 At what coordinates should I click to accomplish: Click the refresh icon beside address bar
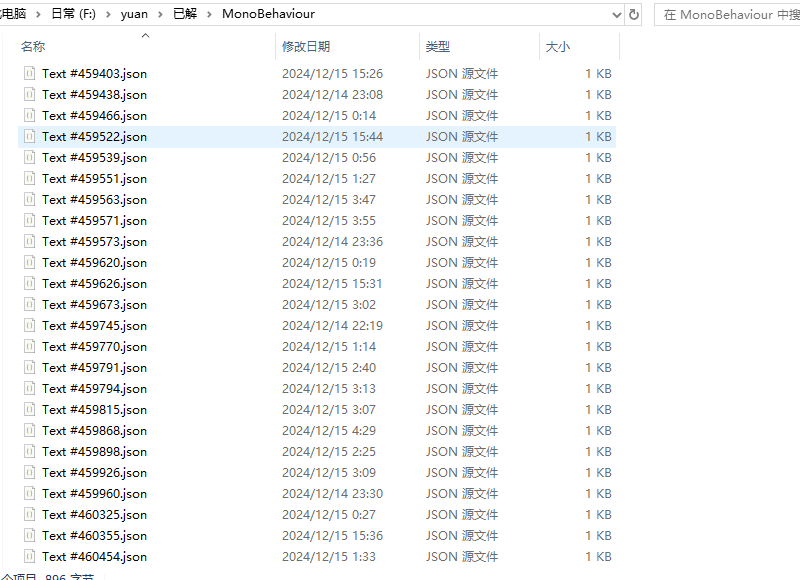pos(633,15)
